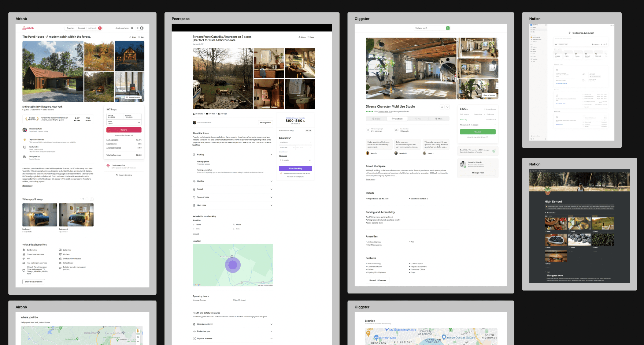The image size is (644, 345).
Task: Expand the Peerspace Host rules section
Action: click(271, 205)
